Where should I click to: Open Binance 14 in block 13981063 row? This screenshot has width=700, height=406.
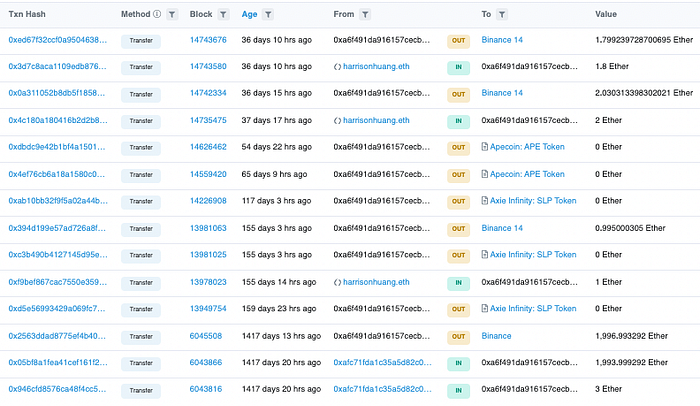pyautogui.click(x=502, y=228)
